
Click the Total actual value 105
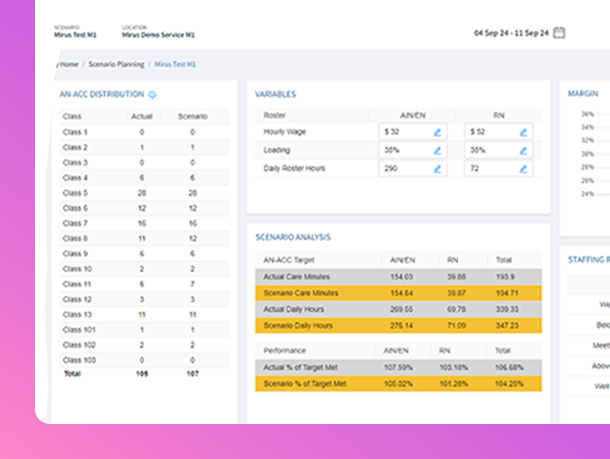pyautogui.click(x=142, y=374)
